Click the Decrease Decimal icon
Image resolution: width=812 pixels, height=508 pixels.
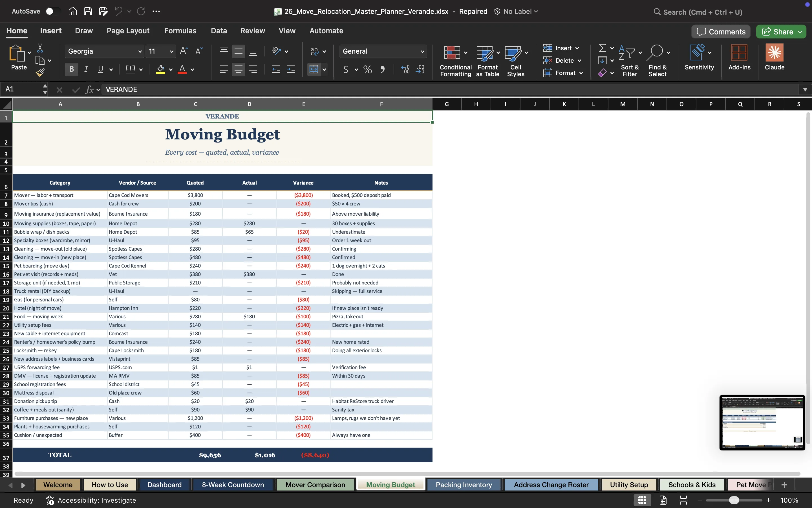tap(420, 69)
